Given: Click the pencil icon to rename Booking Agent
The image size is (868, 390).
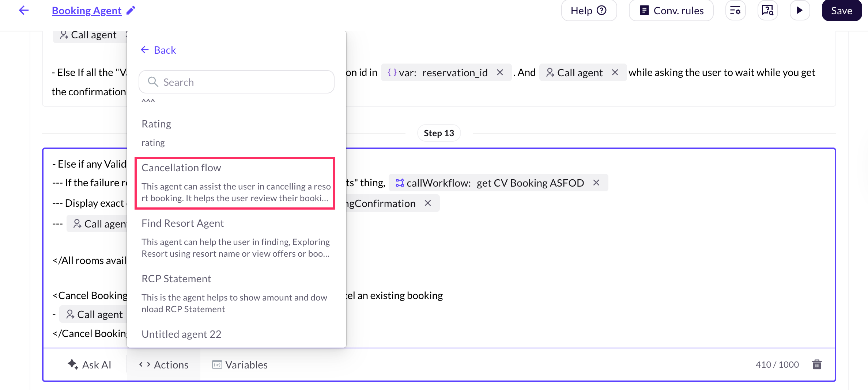Looking at the screenshot, I should click(131, 10).
